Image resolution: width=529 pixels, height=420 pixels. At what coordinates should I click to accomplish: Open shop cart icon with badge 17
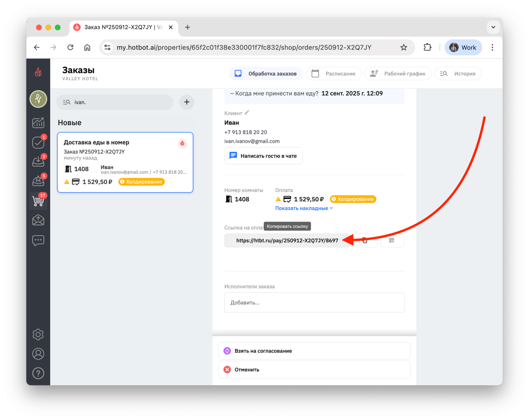(38, 201)
